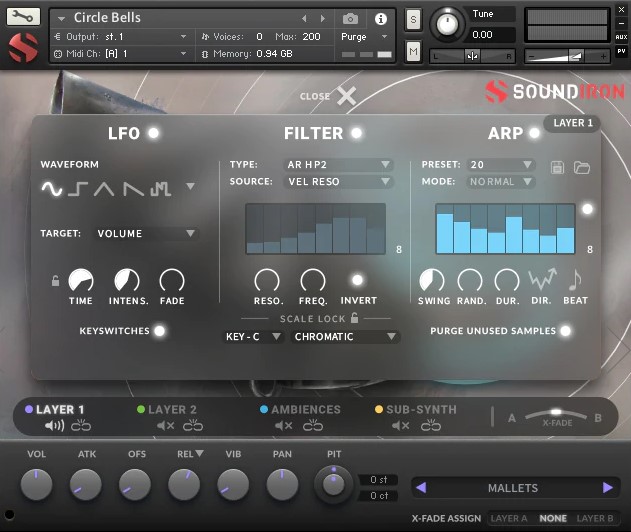Assign X-Fade to LAYER A
The height and width of the screenshot is (532, 631).
click(x=509, y=518)
